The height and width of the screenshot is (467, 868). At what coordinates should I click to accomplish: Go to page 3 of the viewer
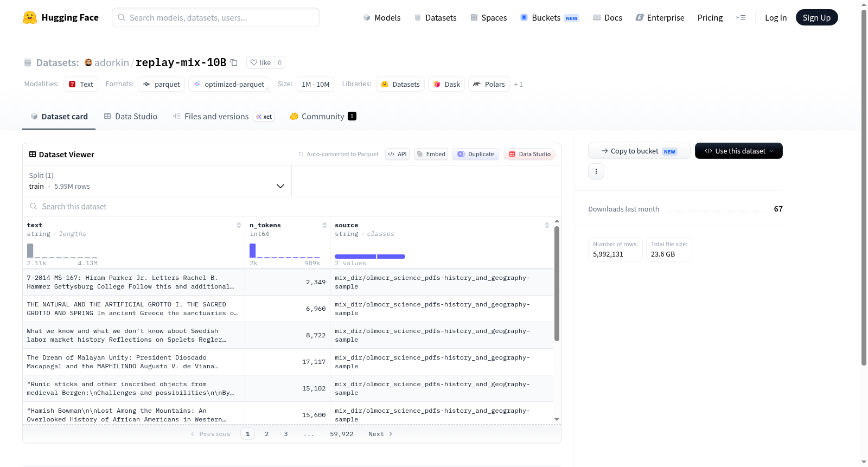[285, 434]
